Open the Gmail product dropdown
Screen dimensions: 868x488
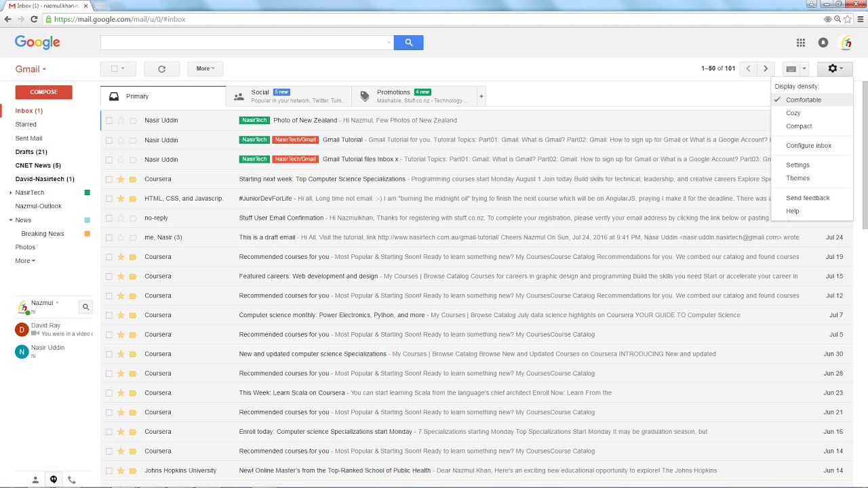(31, 69)
